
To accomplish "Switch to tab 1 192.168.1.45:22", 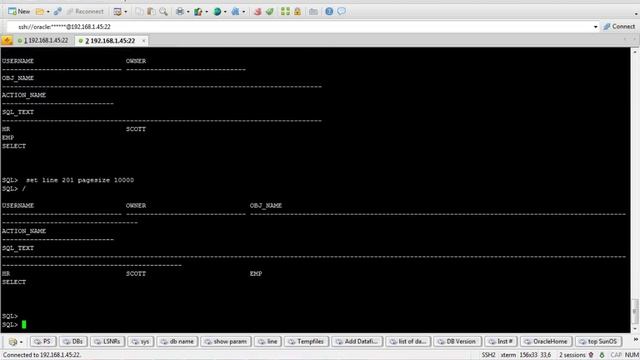I will click(43, 40).
